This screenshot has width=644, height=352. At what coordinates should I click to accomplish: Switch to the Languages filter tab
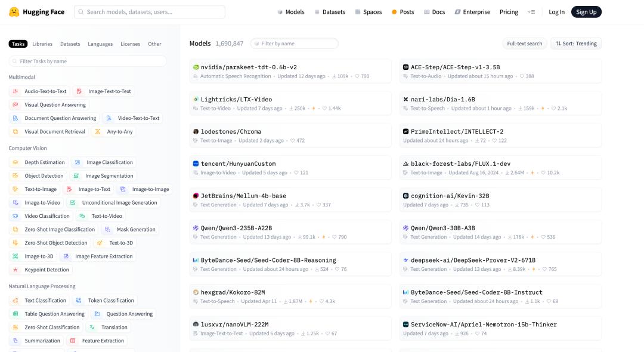tap(100, 44)
